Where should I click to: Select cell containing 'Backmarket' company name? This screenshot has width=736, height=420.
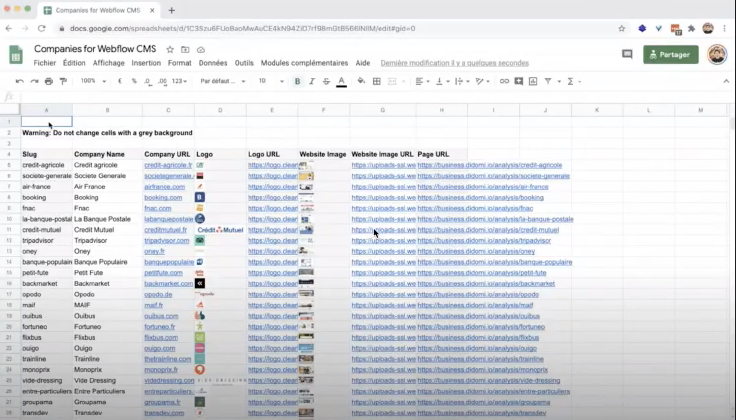pyautogui.click(x=107, y=283)
